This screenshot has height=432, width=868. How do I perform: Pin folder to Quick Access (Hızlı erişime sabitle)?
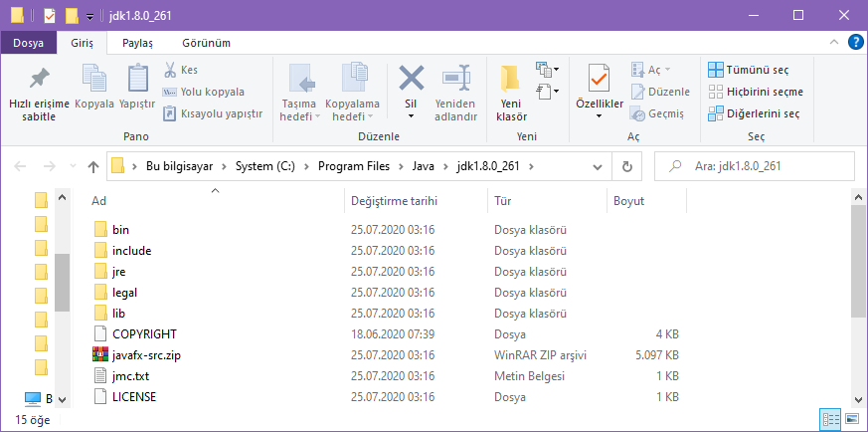(x=39, y=95)
